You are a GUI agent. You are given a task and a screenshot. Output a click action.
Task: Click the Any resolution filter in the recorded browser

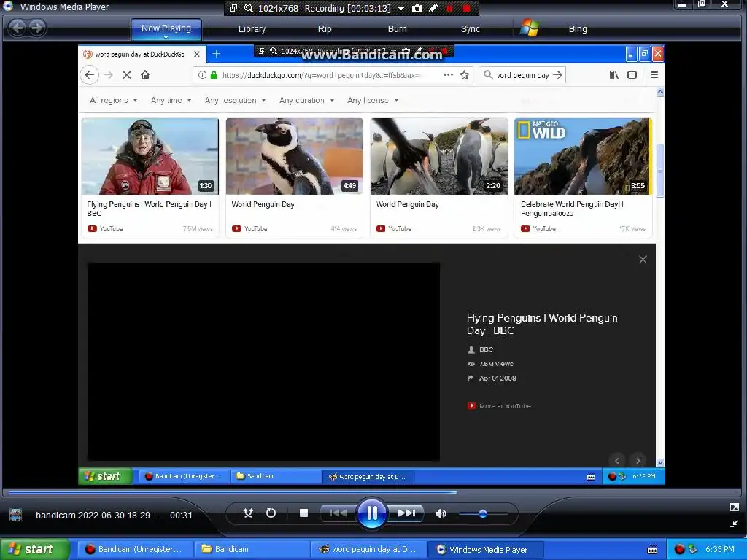236,101
